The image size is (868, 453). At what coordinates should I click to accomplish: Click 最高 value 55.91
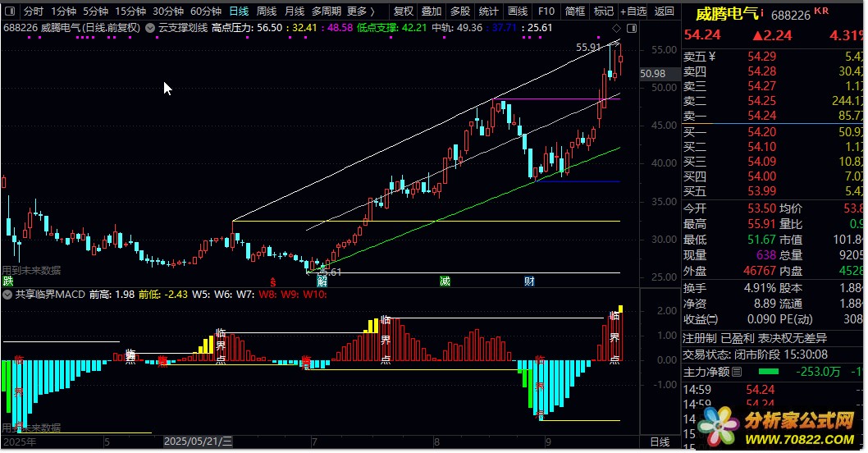point(761,224)
